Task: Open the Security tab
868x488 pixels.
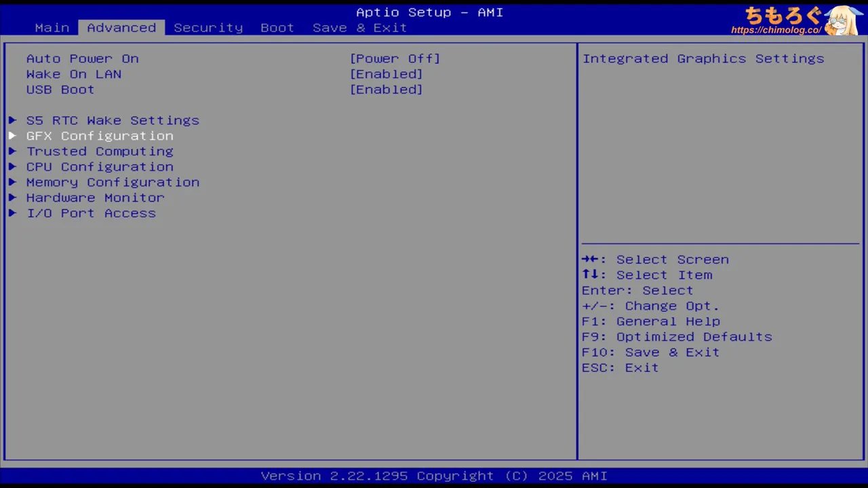Action: 208,28
